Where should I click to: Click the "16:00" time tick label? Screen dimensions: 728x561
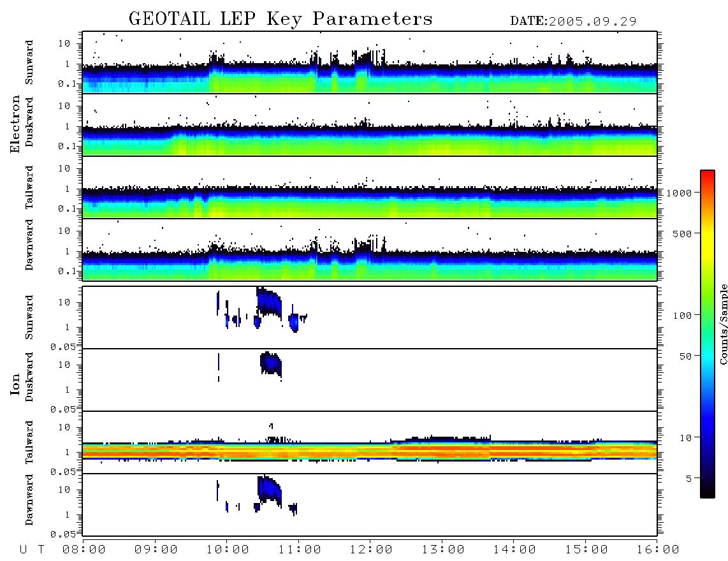click(658, 550)
